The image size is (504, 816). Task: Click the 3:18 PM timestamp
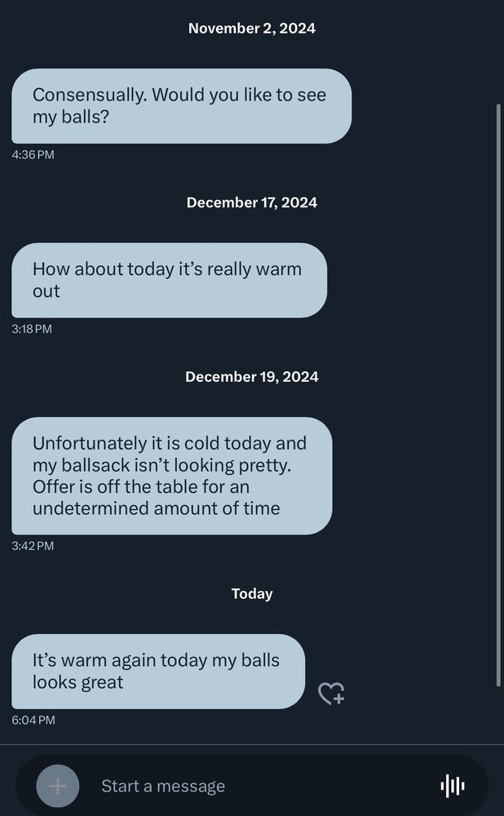[32, 329]
